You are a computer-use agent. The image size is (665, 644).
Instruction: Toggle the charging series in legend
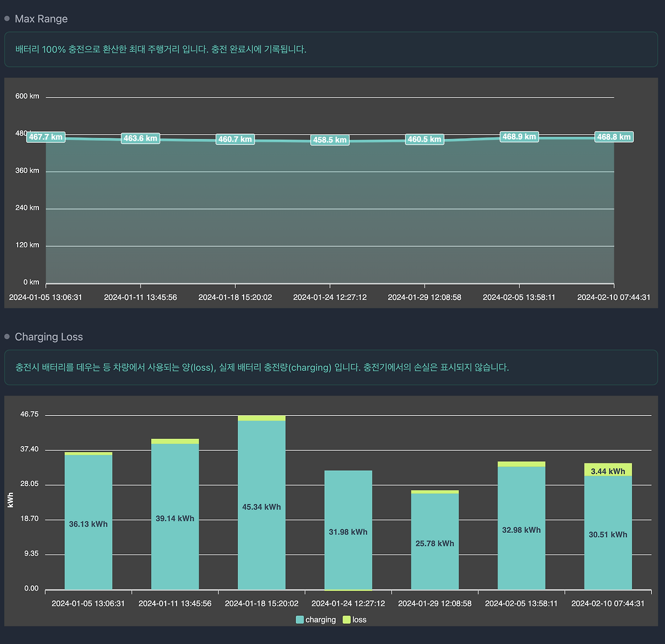316,620
